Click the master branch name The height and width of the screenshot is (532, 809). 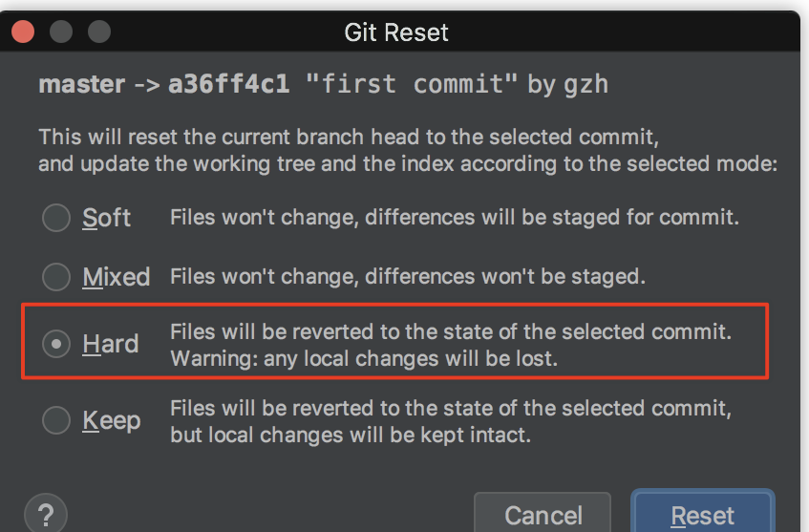81,84
